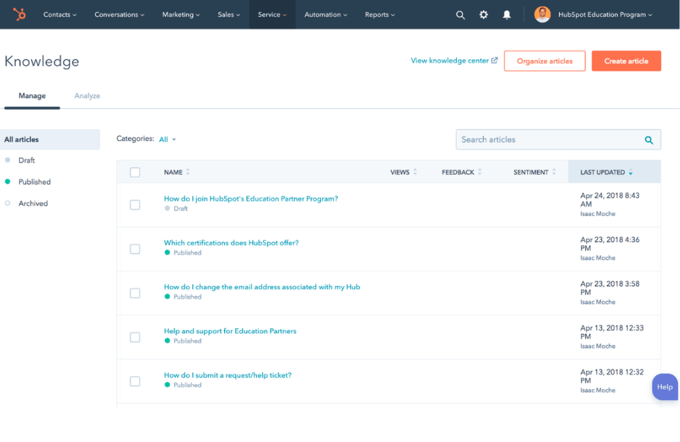The height and width of the screenshot is (442, 680).
Task: Select All articles filter
Action: 50,140
